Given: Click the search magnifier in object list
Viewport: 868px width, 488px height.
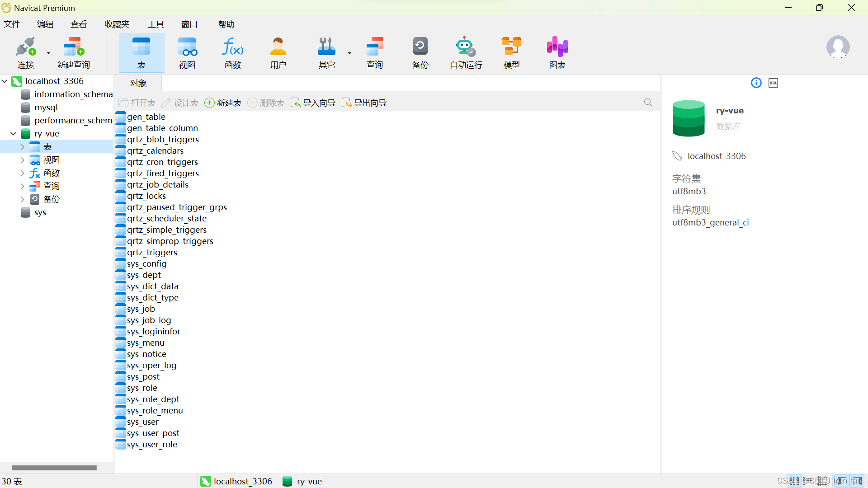Looking at the screenshot, I should coord(648,103).
